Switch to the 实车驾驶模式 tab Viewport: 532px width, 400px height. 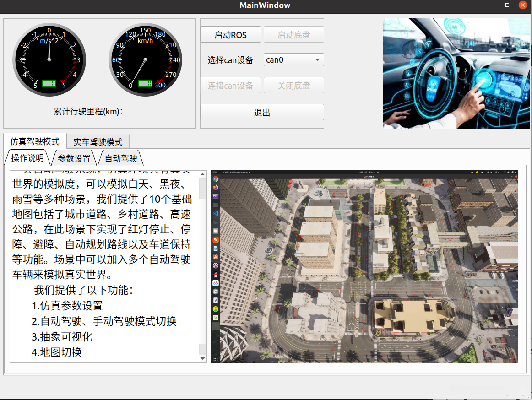(x=98, y=141)
